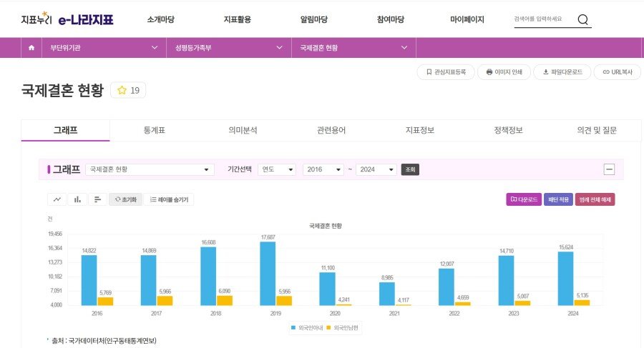This screenshot has width=644, height=348.
Task: Toggle the 외국인아내 legend series
Action: point(304,327)
